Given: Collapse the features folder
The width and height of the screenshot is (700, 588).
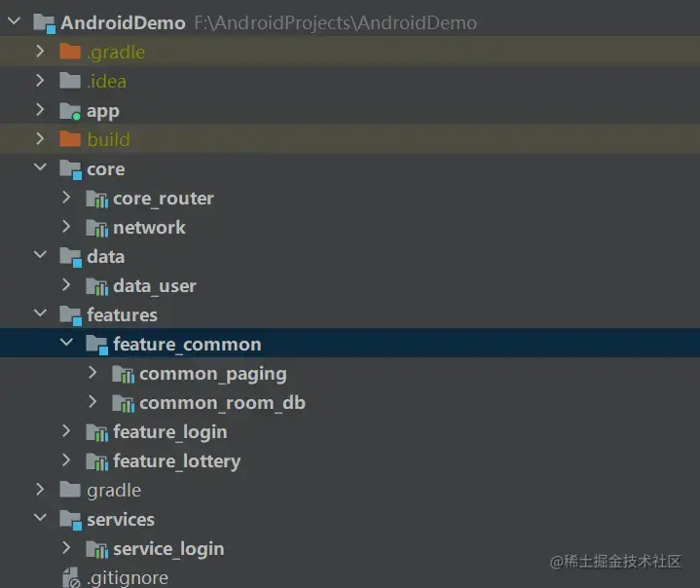Looking at the screenshot, I should (40, 313).
